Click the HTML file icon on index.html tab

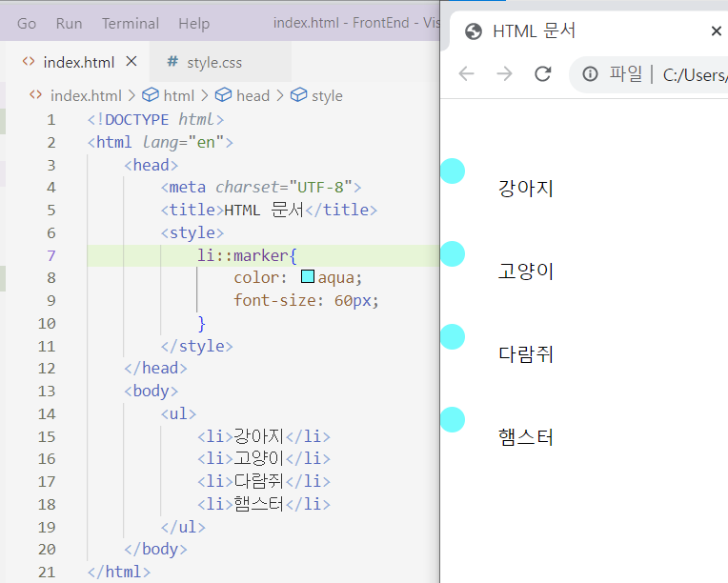point(29,61)
